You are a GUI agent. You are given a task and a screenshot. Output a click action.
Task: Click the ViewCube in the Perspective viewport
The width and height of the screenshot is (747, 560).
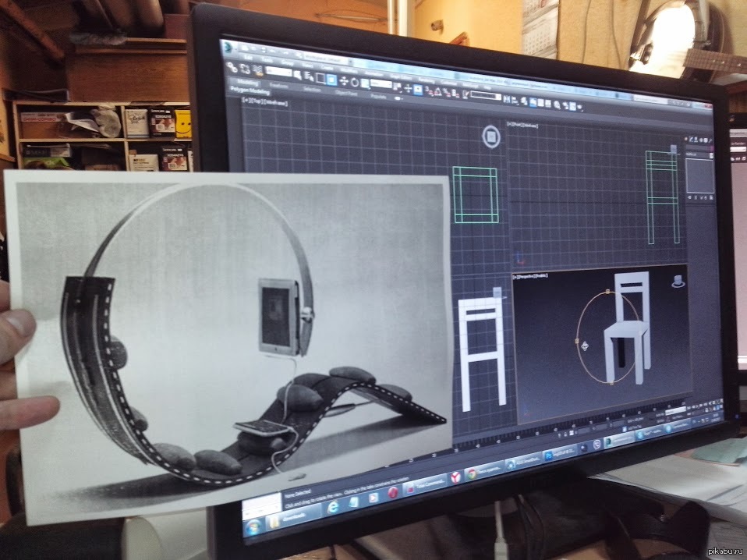(x=679, y=281)
